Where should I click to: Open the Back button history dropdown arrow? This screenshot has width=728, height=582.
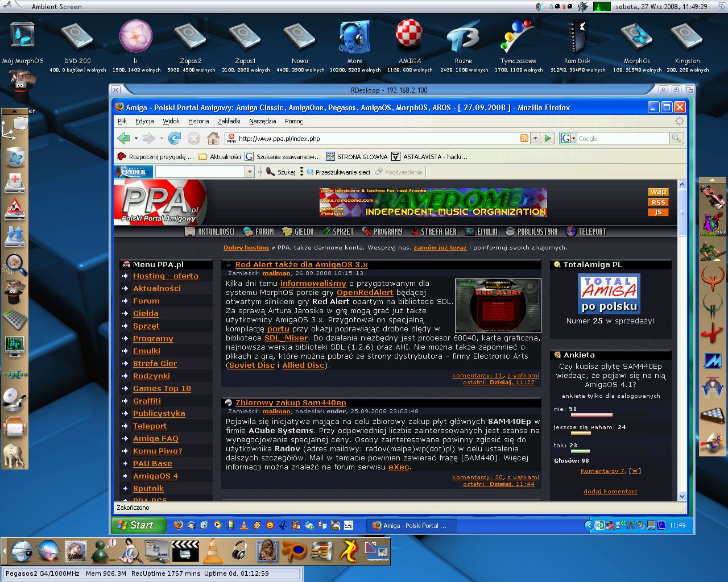point(136,138)
